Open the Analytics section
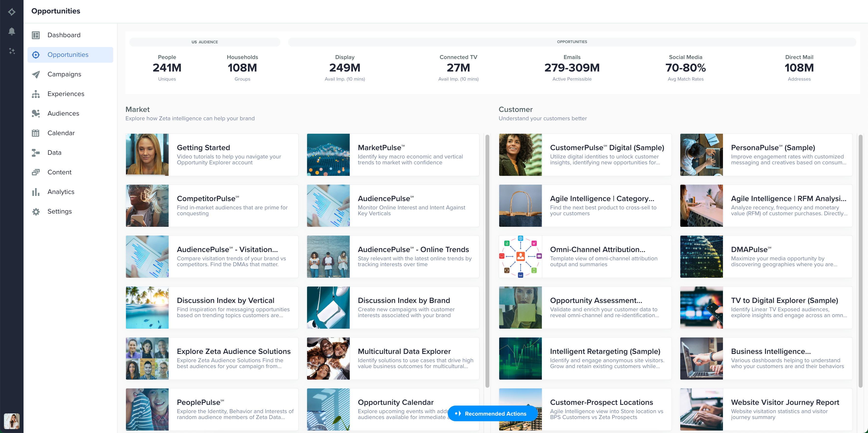 click(70, 192)
